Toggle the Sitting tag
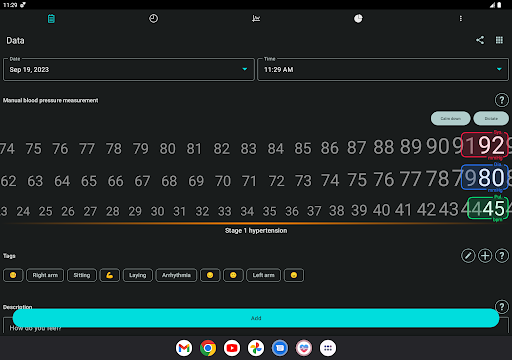512x360 pixels. pyautogui.click(x=82, y=275)
